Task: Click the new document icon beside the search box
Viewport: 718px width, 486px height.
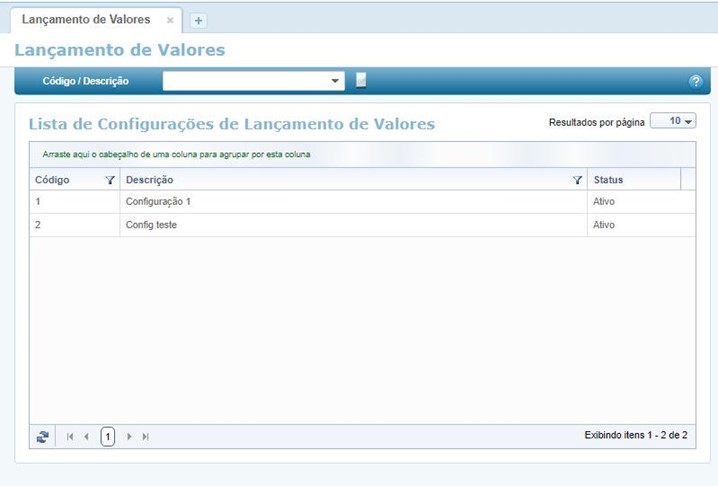Action: tap(361, 80)
